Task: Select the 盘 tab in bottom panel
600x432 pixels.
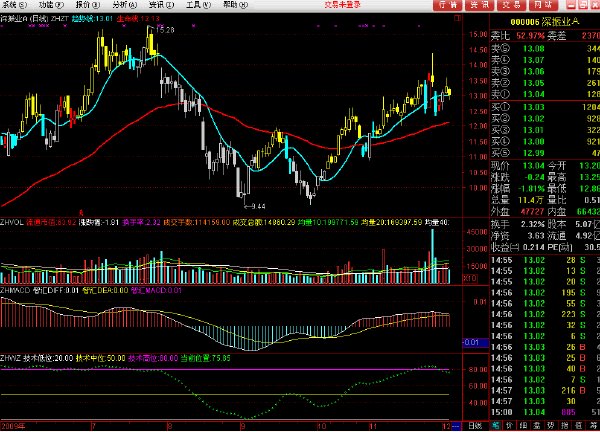Action: pos(537,425)
